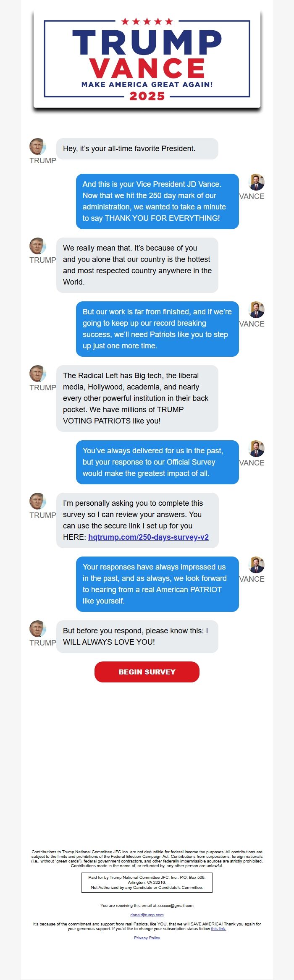
Task: Click Trump's avatar beside 'WILL ALWAYS LOVE YOU'
Action: (37, 629)
